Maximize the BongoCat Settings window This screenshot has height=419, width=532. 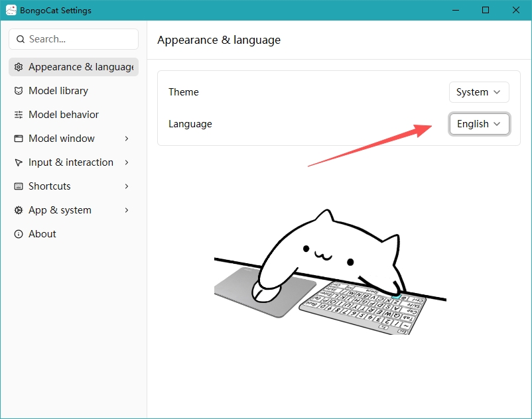coord(486,10)
